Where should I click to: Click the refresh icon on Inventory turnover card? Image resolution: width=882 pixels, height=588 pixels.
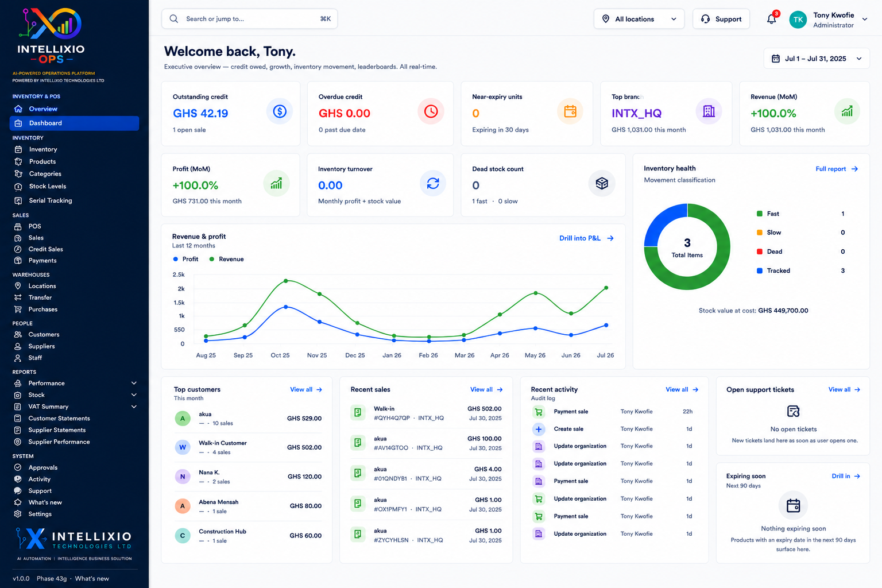click(x=433, y=184)
